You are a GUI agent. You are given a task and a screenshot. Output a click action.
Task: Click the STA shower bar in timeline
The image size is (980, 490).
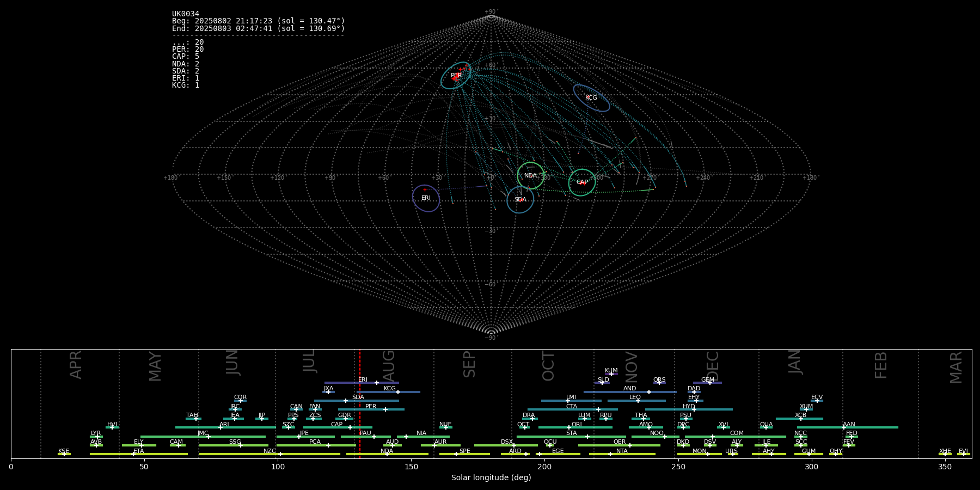click(571, 436)
